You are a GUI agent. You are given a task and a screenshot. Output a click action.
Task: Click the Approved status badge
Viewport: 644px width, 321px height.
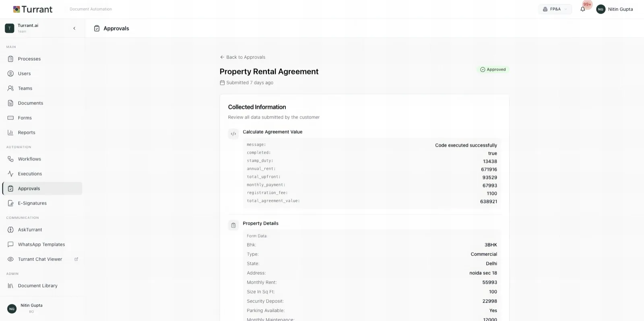point(493,70)
